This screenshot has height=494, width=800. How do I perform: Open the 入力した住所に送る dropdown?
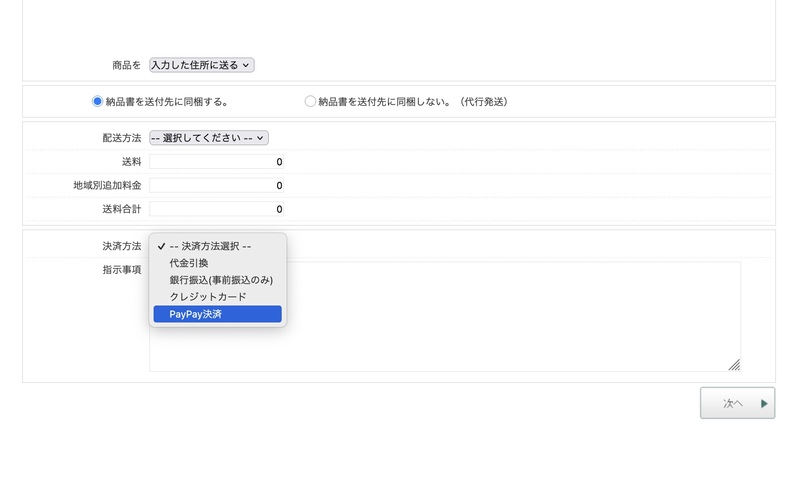click(x=202, y=65)
